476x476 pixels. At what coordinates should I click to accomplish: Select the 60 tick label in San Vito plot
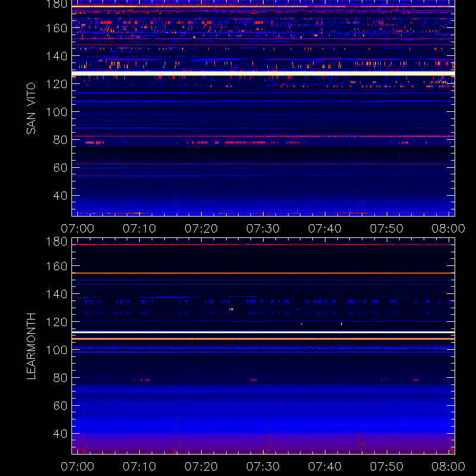coord(60,168)
